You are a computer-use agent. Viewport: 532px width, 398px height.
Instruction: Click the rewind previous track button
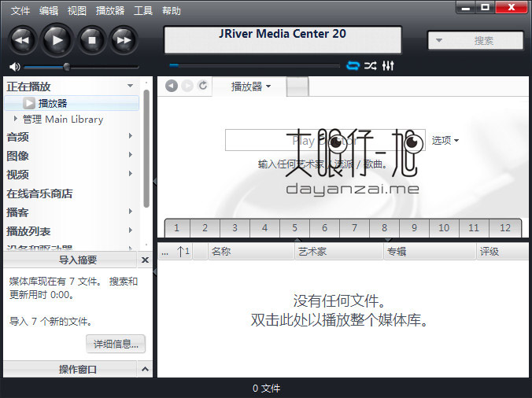click(22, 40)
